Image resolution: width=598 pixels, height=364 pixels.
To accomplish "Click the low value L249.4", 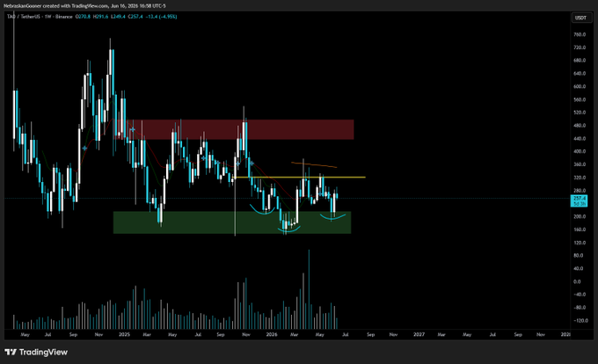I will point(118,17).
